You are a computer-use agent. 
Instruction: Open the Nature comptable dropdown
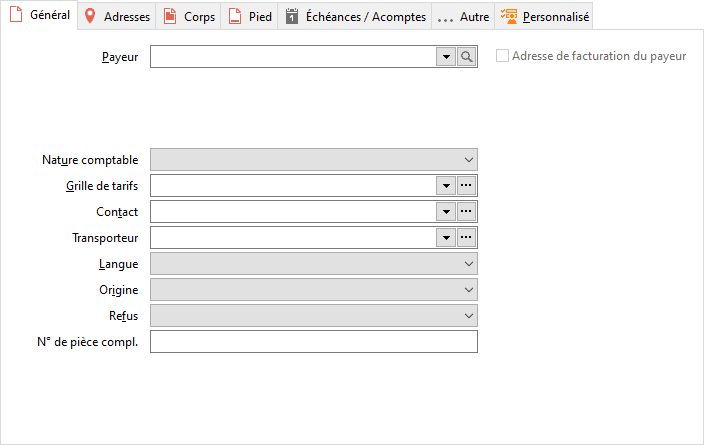point(314,160)
